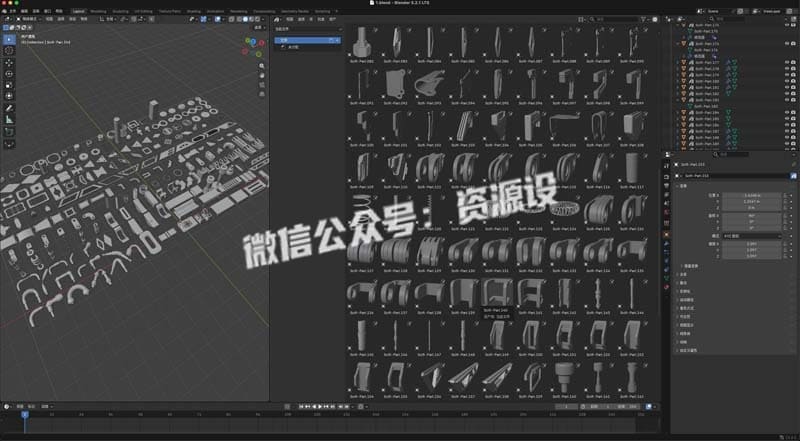Open the Modifiers wrench properties tab
The height and width of the screenshot is (441, 800).
(x=666, y=243)
